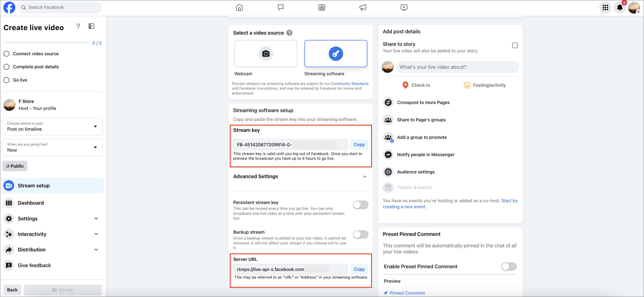
Task: Open the Ad Center megaphone icon
Action: click(x=363, y=7)
